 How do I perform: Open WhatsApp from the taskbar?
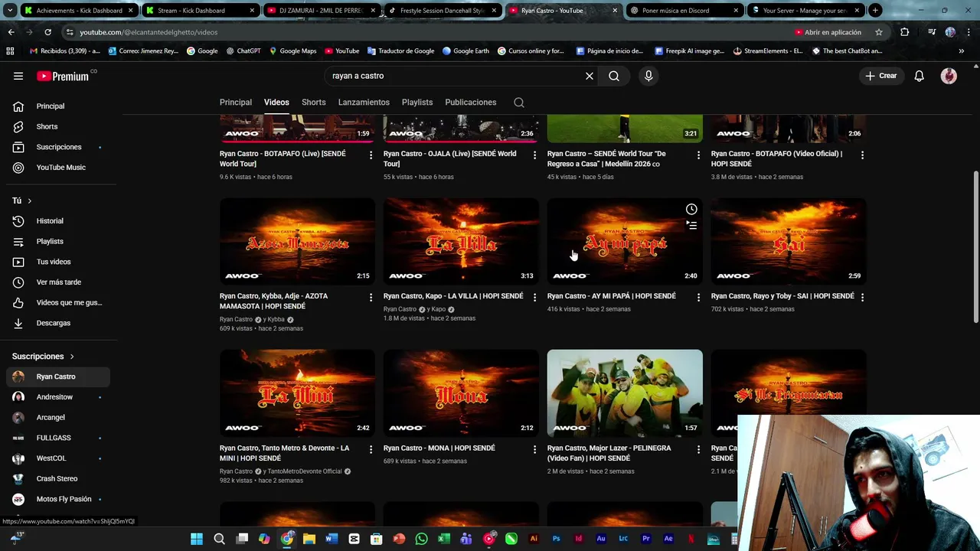coord(421,539)
